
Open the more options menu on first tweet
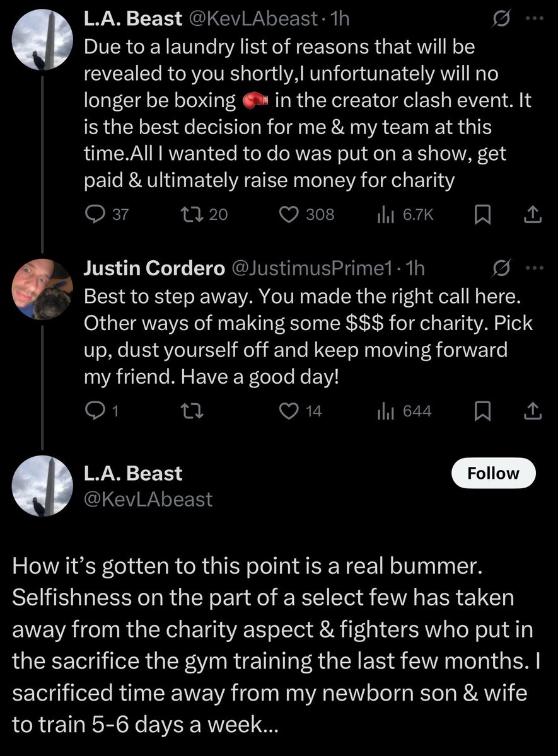coord(533,19)
